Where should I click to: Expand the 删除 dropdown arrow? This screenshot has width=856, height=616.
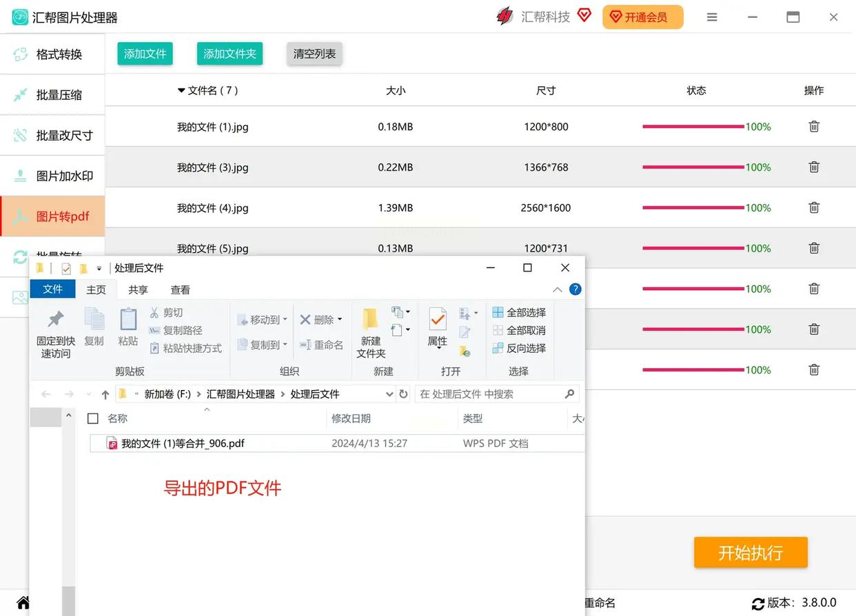click(x=340, y=320)
